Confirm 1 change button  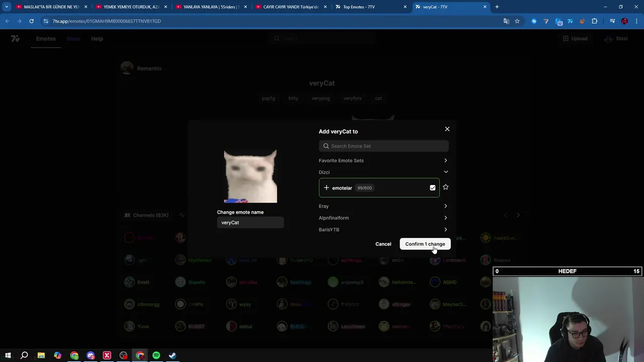pyautogui.click(x=425, y=244)
